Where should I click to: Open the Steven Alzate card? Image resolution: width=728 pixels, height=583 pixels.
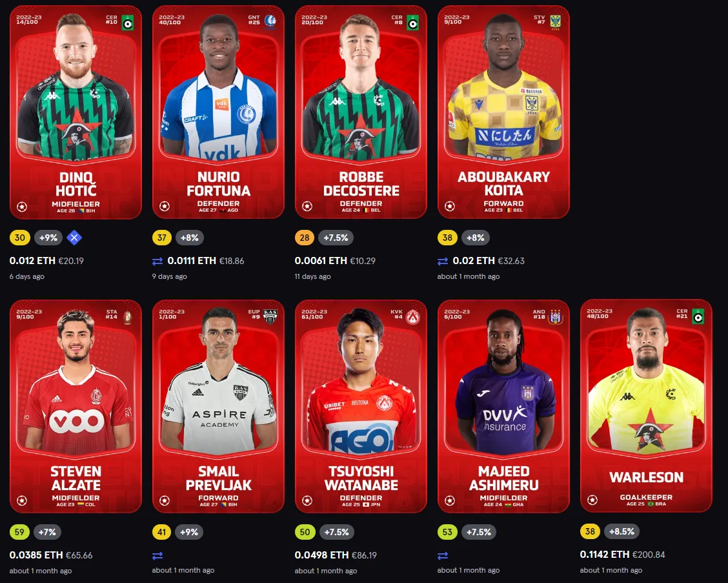click(76, 407)
